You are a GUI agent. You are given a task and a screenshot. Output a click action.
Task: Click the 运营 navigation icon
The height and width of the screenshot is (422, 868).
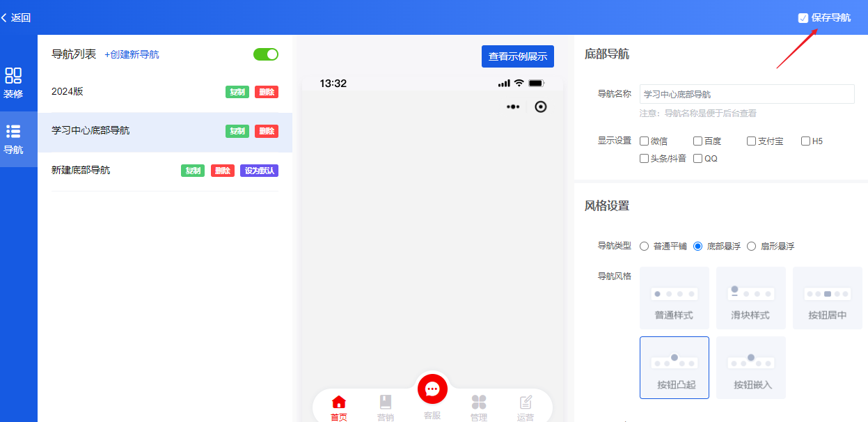point(526,402)
